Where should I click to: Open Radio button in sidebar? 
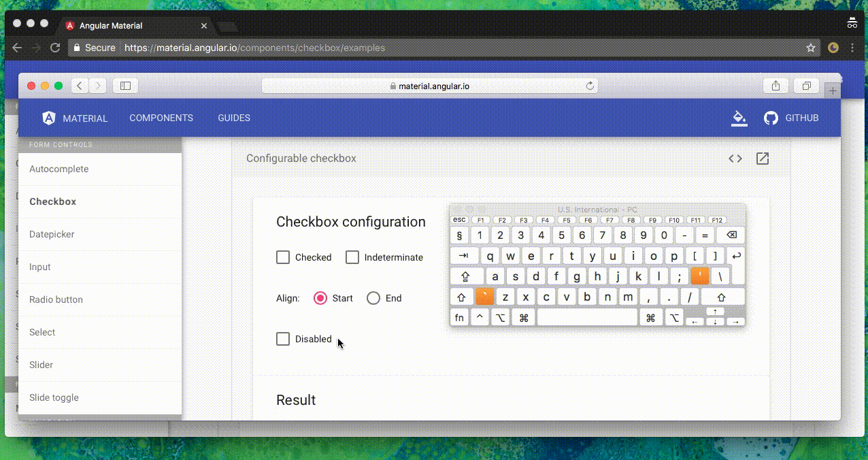100,299
